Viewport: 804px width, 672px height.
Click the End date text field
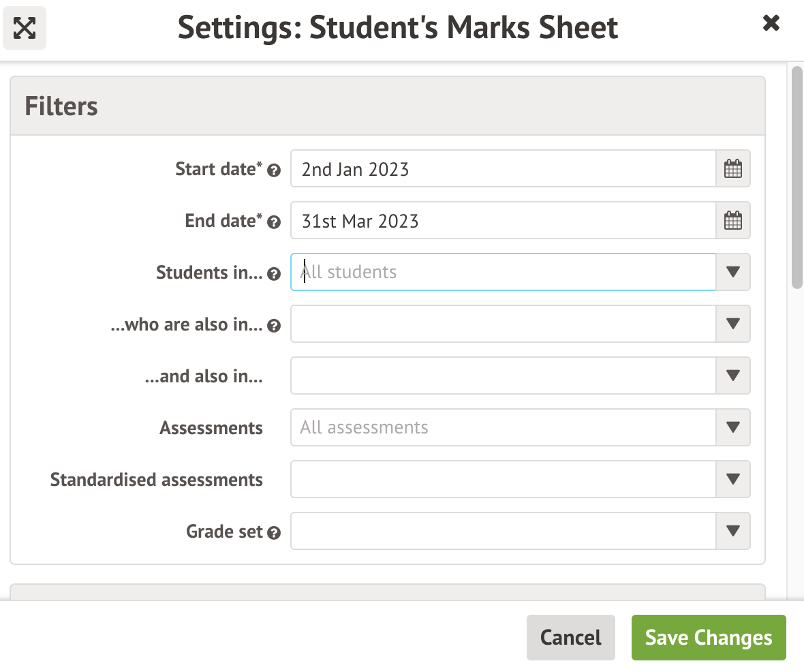tap(503, 221)
